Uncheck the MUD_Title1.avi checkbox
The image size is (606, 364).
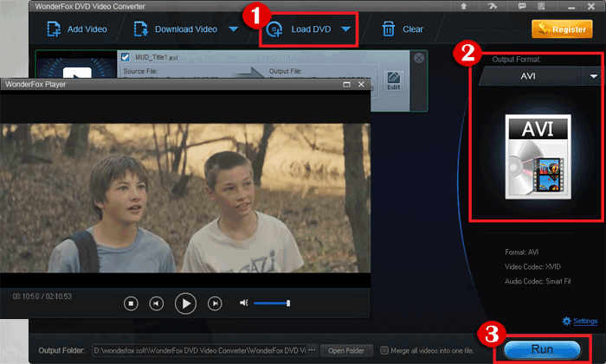126,57
